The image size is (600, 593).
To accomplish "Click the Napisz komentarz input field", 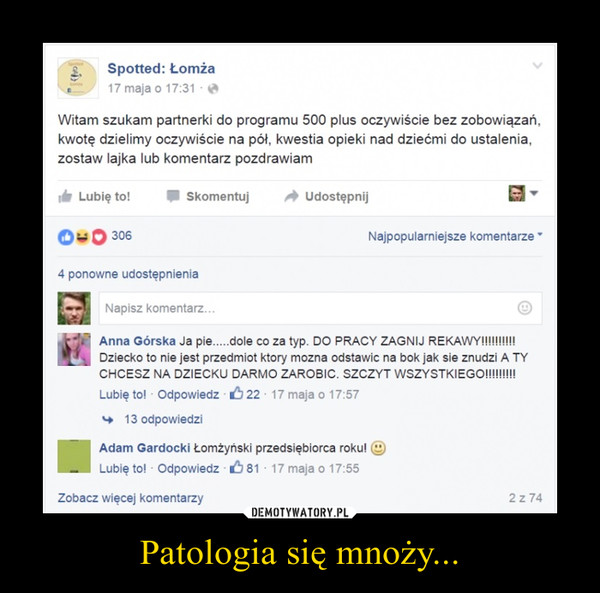I will click(320, 308).
